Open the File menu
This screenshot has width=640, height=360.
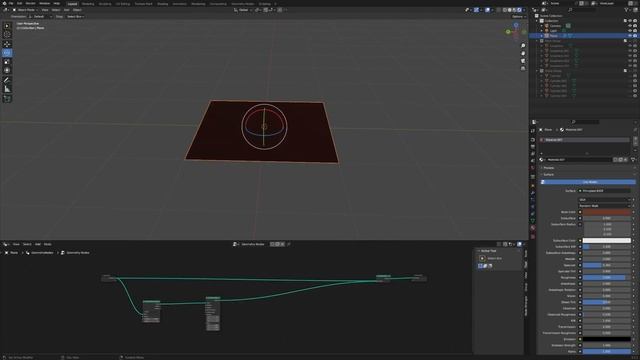click(11, 3)
